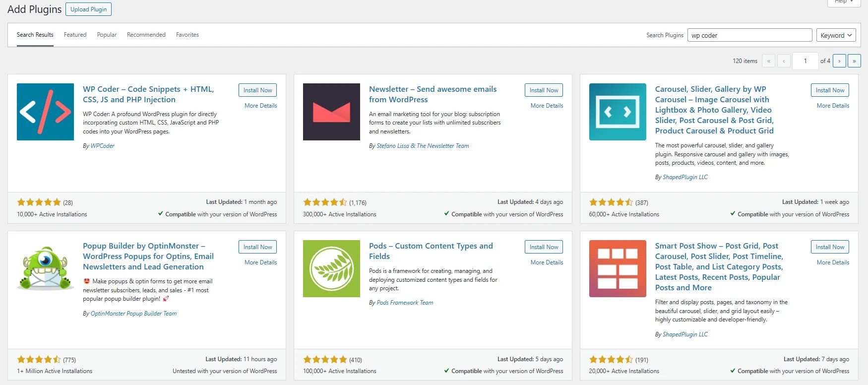Click the current page number field
This screenshot has height=385, width=868.
[805, 61]
